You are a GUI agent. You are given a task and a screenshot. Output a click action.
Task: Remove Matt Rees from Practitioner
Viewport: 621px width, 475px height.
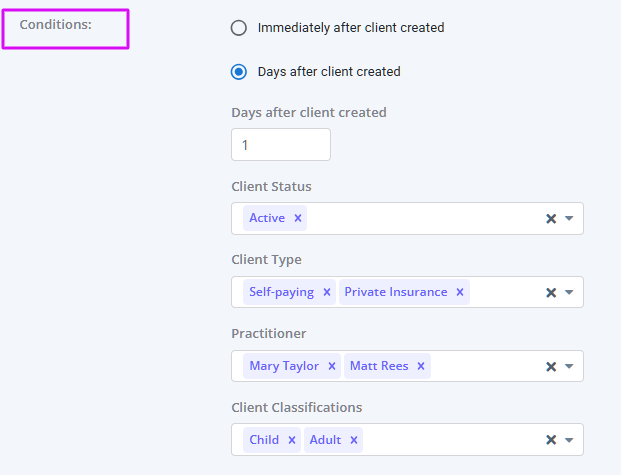(421, 366)
